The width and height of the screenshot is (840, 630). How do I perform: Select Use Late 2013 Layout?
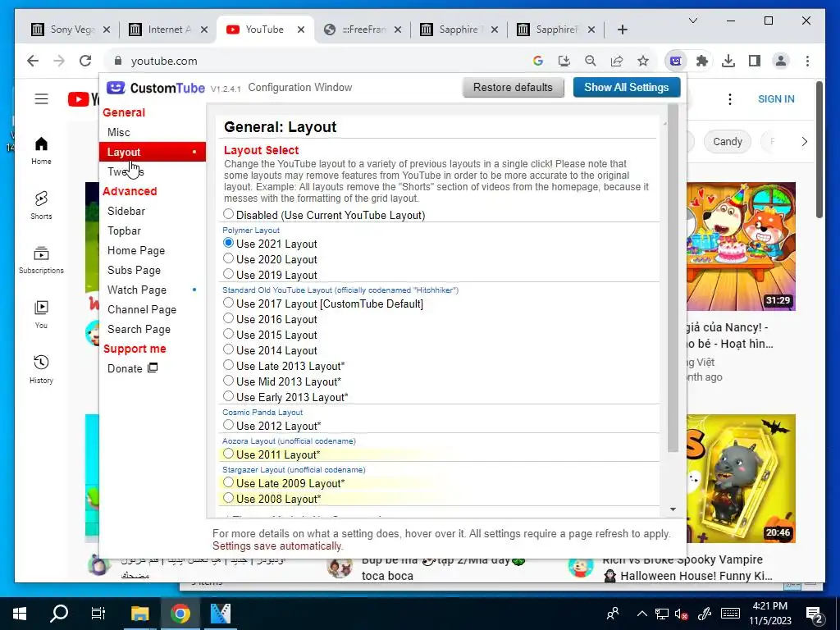tap(228, 365)
